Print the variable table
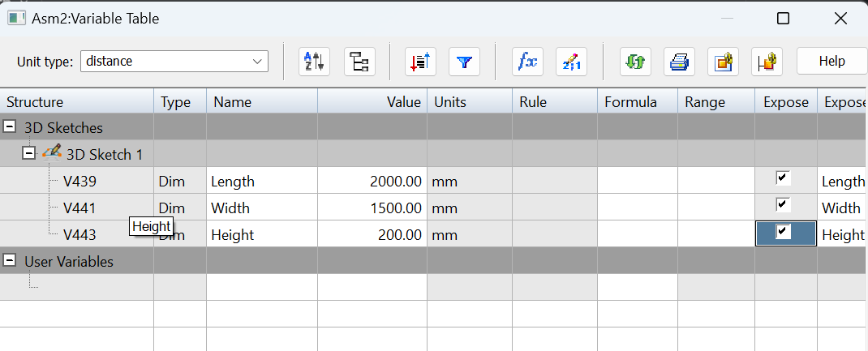The width and height of the screenshot is (868, 351). [x=679, y=62]
